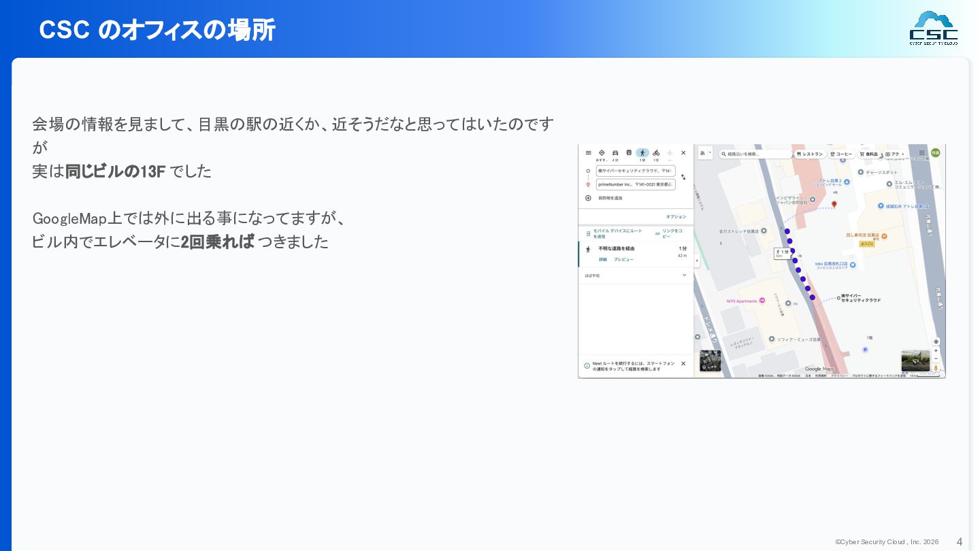Select the slide title CSC のオフィスの場所
This screenshot has height=551, width=980.
[157, 30]
